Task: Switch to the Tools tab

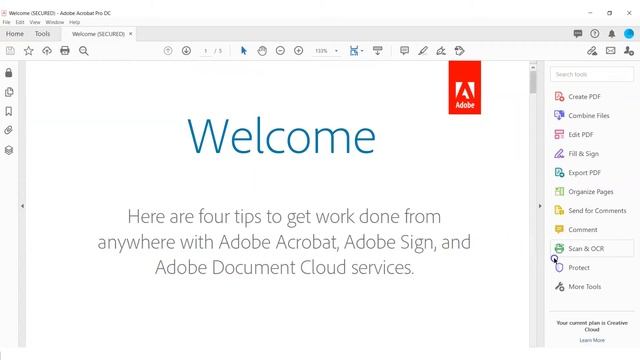Action: pyautogui.click(x=42, y=33)
